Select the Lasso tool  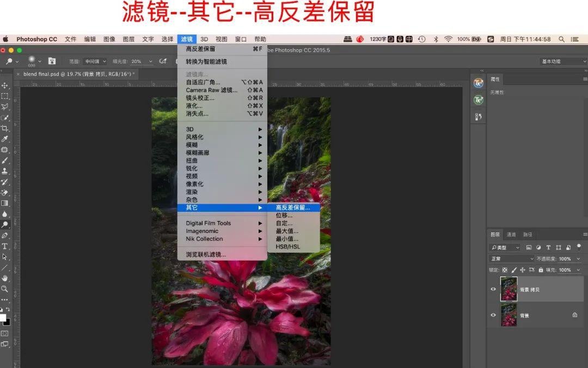click(x=4, y=107)
